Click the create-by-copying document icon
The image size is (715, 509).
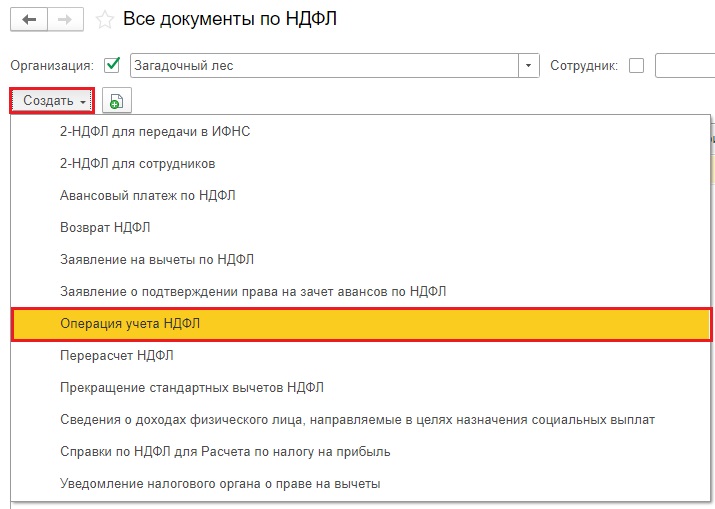117,101
